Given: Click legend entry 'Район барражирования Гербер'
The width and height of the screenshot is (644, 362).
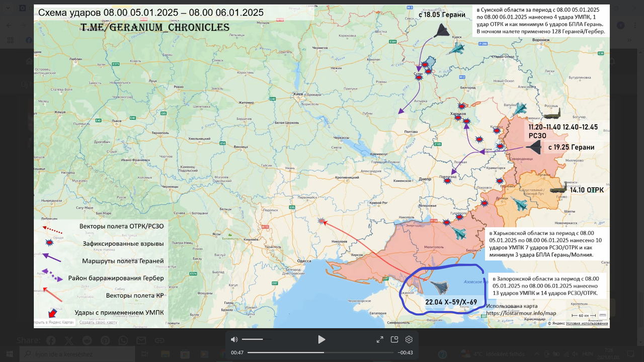Looking at the screenshot, I should click(116, 278).
